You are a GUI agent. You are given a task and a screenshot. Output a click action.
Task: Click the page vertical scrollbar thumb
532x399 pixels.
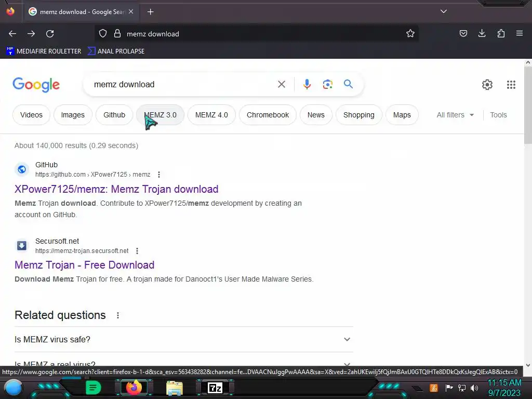click(x=528, y=105)
